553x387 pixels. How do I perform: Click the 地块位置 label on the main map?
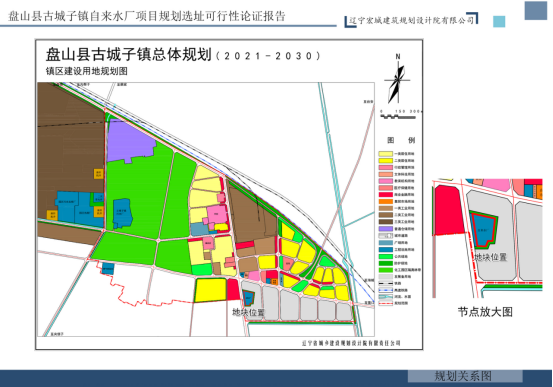click(248, 312)
